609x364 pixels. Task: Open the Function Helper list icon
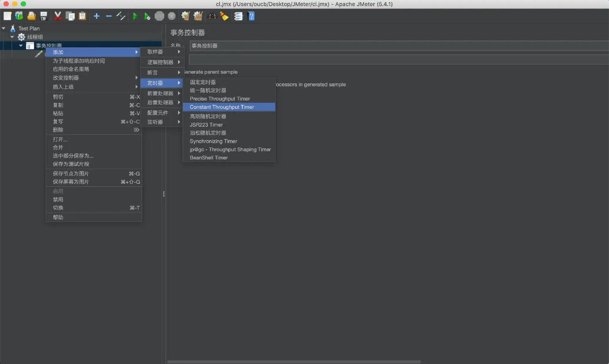pos(238,16)
